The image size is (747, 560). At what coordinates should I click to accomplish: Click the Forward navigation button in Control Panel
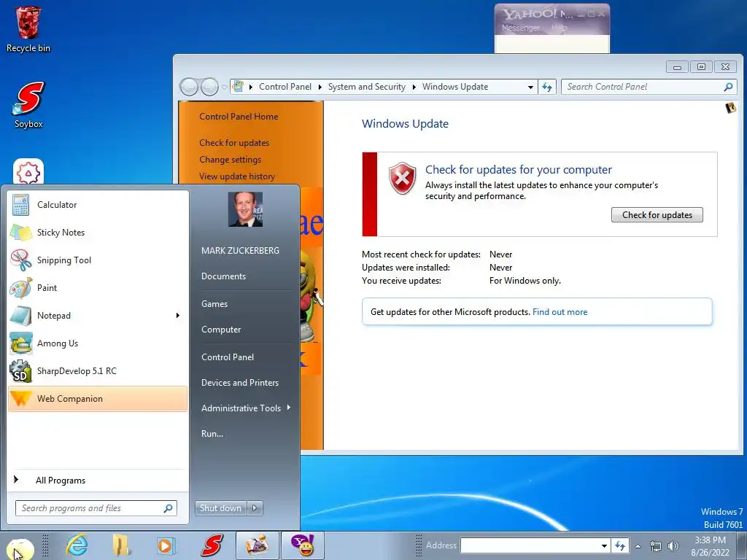pos(209,87)
